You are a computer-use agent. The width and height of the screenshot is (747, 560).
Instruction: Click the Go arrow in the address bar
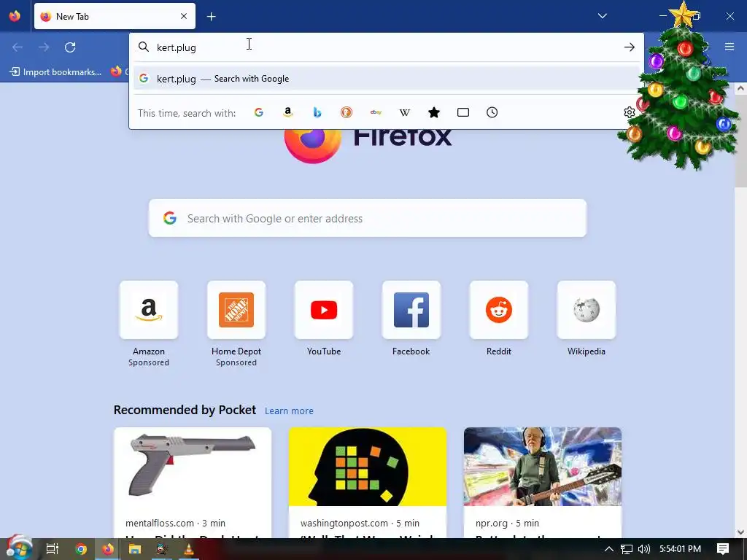pyautogui.click(x=630, y=47)
